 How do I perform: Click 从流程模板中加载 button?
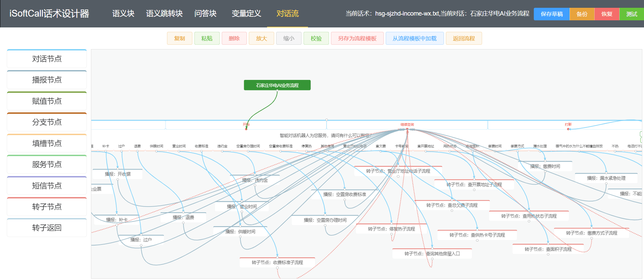pyautogui.click(x=415, y=38)
